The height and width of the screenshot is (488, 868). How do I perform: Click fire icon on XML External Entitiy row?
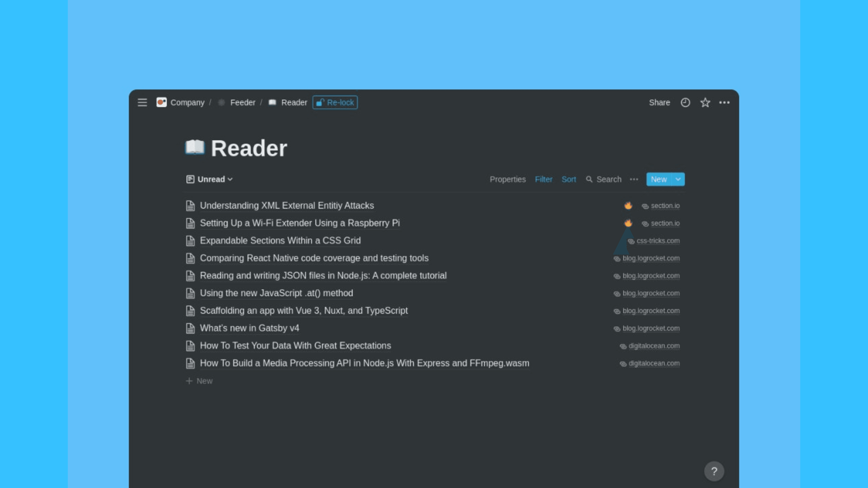tap(628, 205)
